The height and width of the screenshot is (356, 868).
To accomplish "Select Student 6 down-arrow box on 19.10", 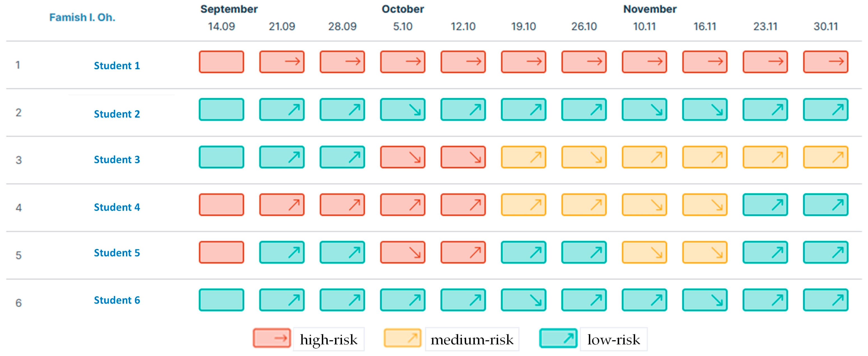I will 524,300.
